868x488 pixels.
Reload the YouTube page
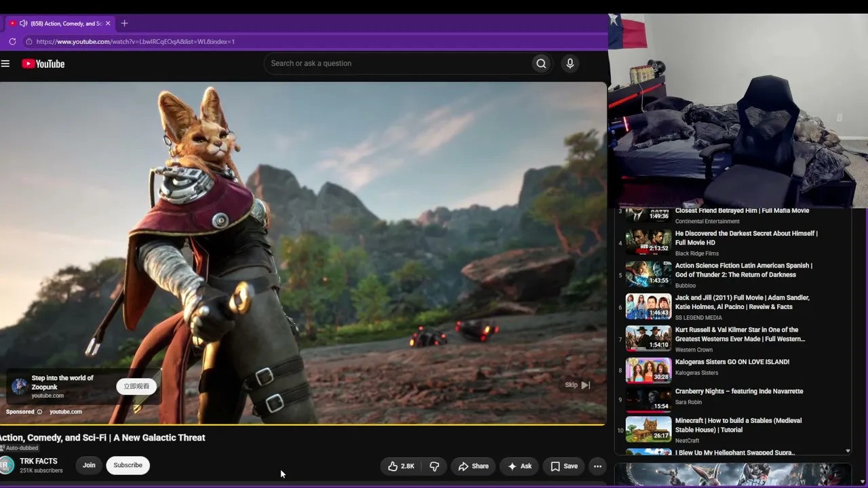12,41
